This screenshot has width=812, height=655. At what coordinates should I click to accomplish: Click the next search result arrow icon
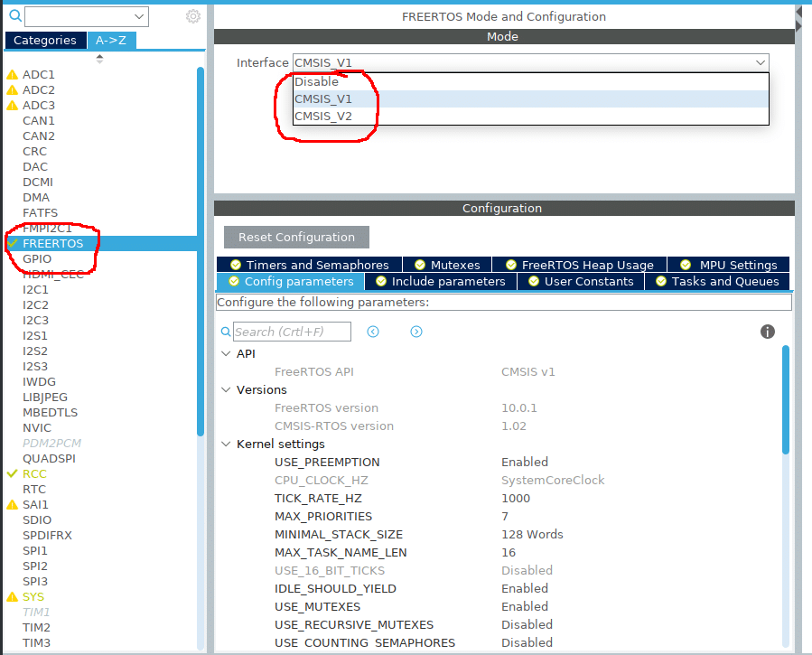click(x=416, y=332)
